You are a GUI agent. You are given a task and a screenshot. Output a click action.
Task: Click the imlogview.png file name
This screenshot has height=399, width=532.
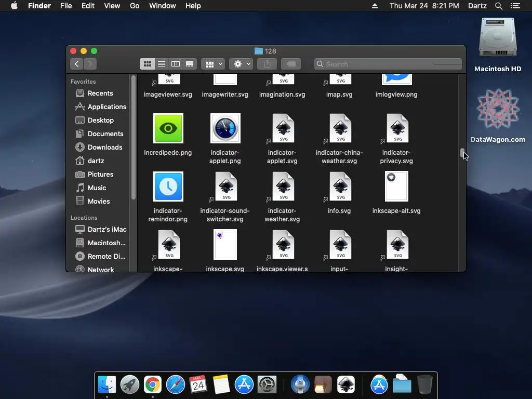(396, 95)
